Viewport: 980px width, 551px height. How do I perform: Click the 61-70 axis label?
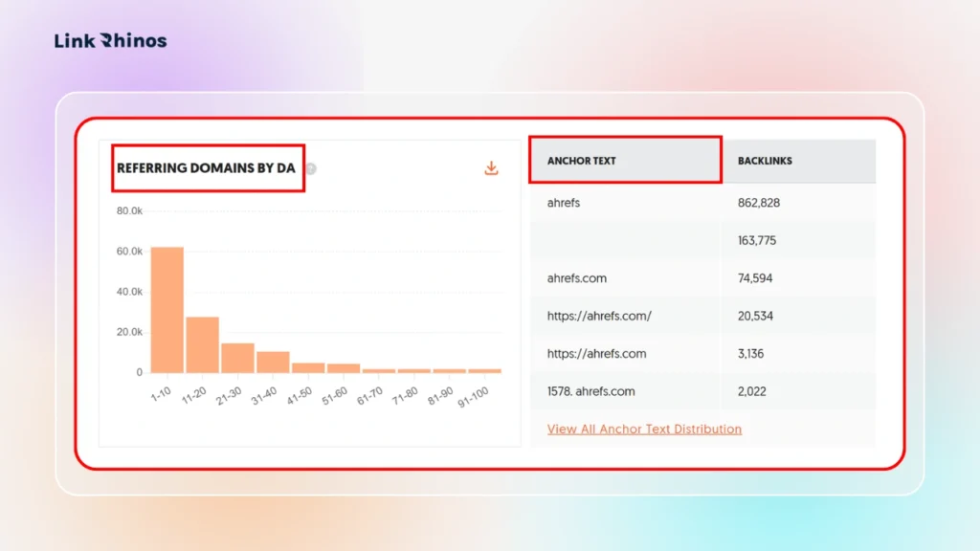pyautogui.click(x=369, y=395)
